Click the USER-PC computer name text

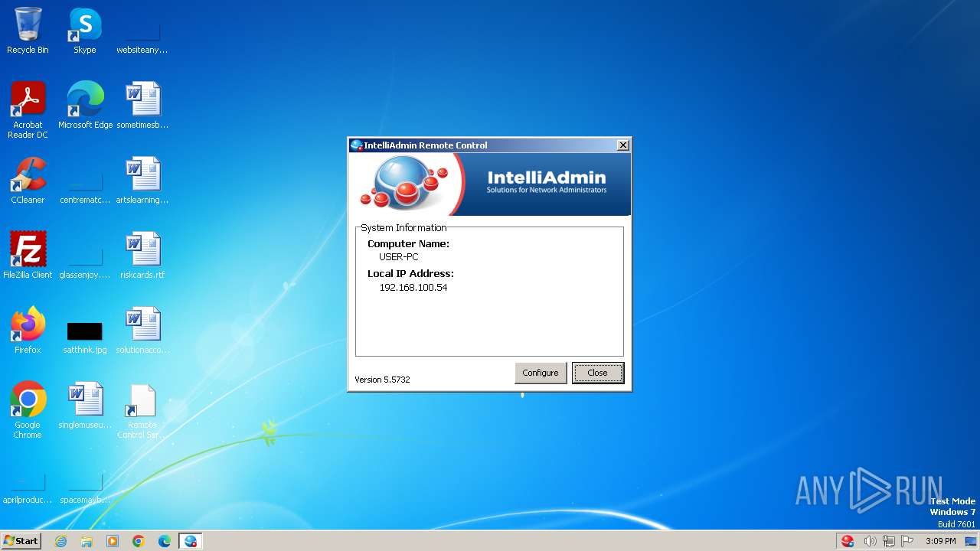click(x=399, y=257)
